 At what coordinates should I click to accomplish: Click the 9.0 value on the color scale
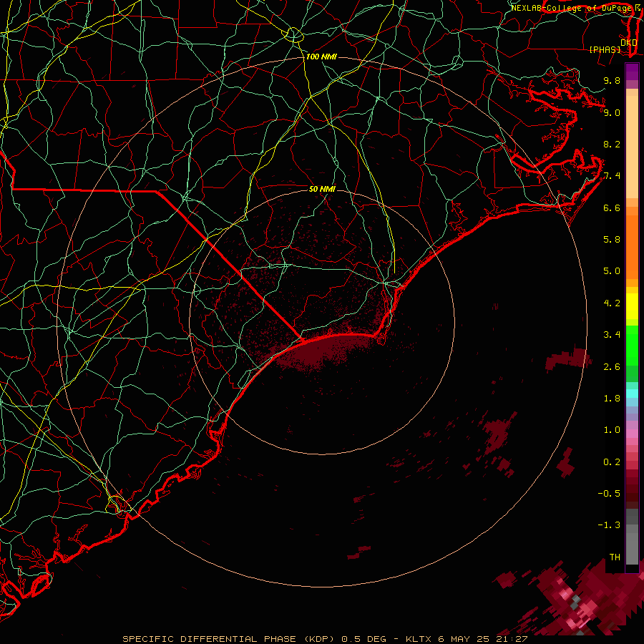[x=612, y=112]
